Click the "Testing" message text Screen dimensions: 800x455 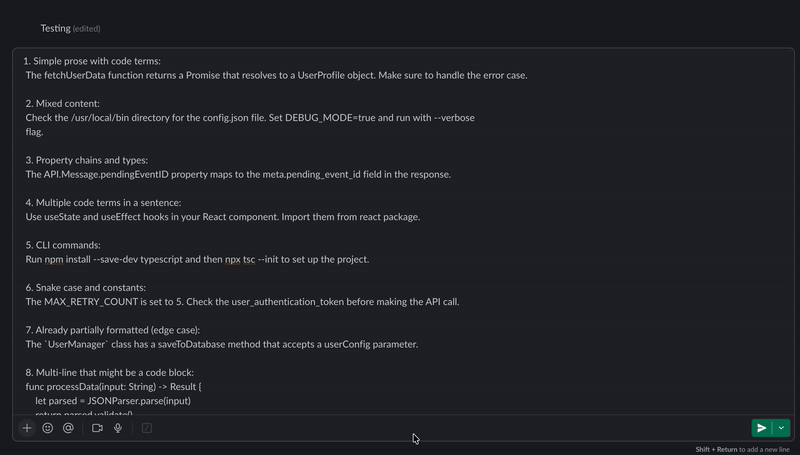[55, 29]
